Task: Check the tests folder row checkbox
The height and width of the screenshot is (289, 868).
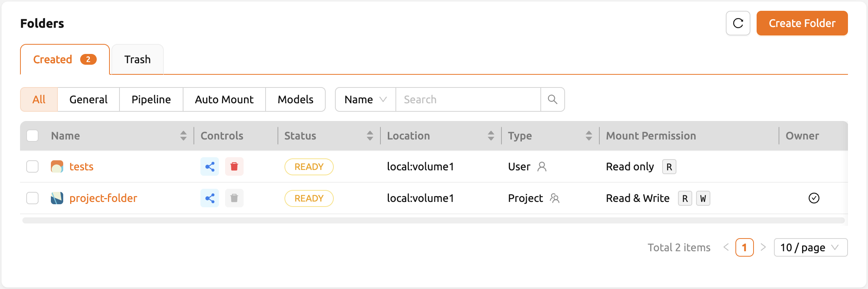Action: (x=32, y=166)
